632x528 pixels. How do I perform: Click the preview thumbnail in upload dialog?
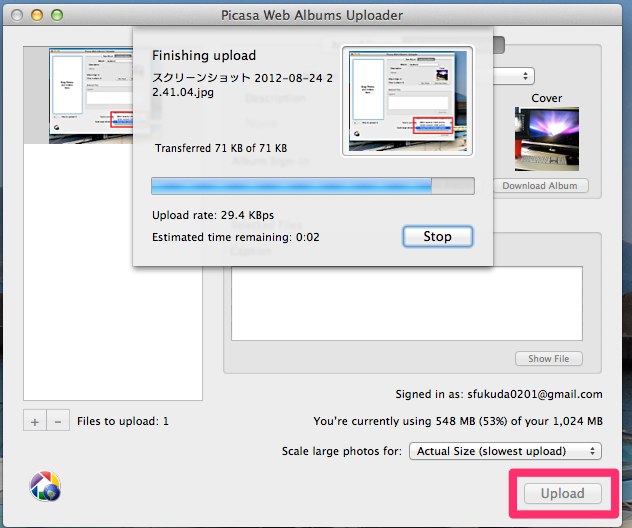click(407, 101)
